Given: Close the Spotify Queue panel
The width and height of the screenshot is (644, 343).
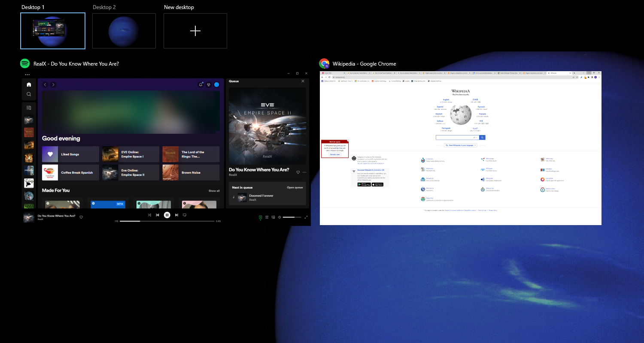Looking at the screenshot, I should [x=303, y=81].
